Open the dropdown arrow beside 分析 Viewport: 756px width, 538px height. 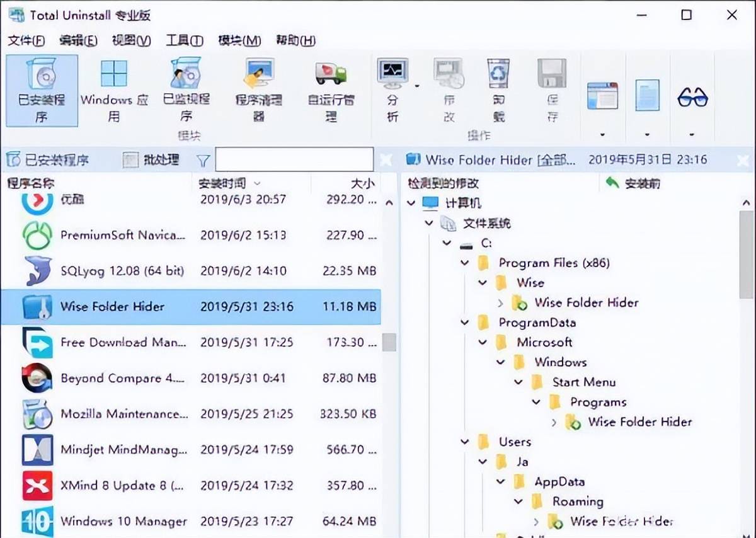coord(417,85)
